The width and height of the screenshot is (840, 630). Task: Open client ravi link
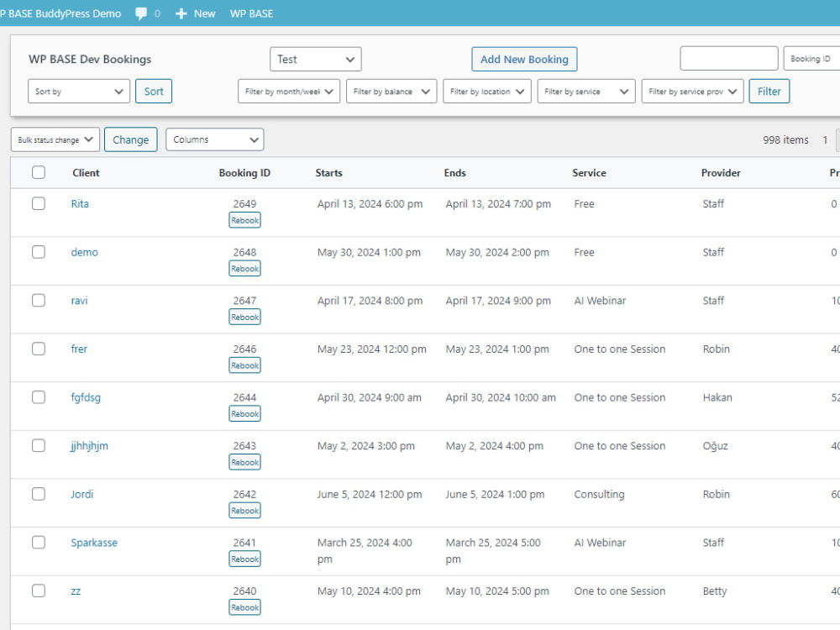pyautogui.click(x=79, y=301)
